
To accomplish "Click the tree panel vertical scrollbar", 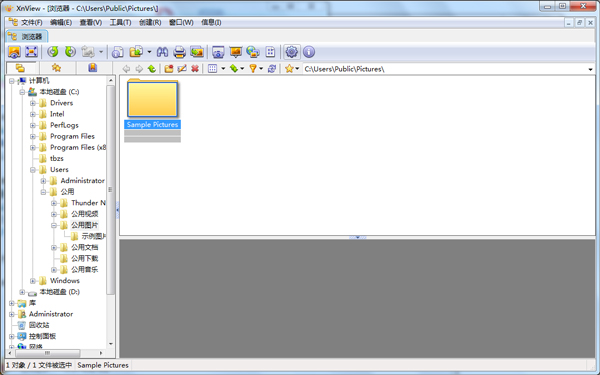I will click(x=111, y=190).
